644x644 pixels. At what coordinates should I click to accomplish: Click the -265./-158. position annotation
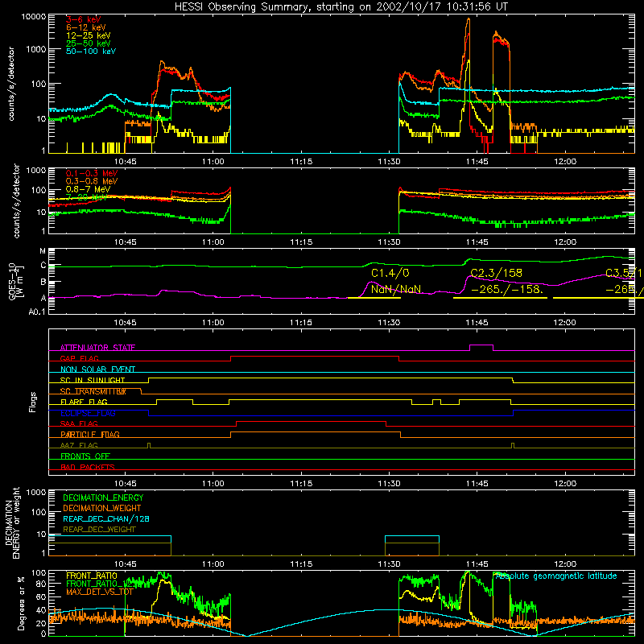click(507, 289)
